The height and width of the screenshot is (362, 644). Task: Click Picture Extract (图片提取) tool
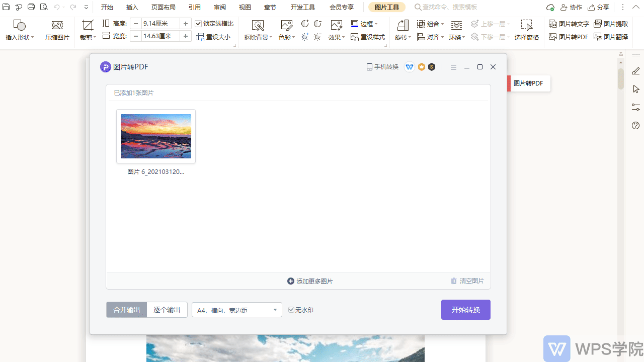pos(611,24)
